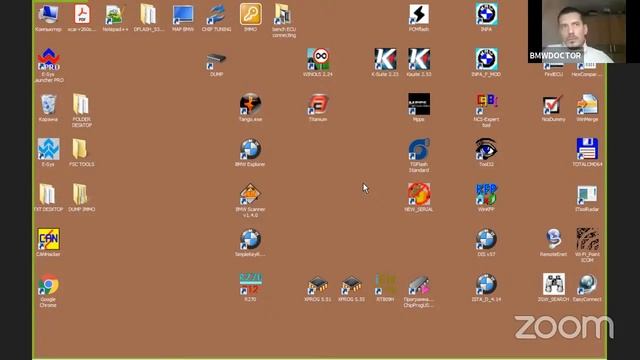Launch RemoteEnet shortcut

(x=553, y=239)
